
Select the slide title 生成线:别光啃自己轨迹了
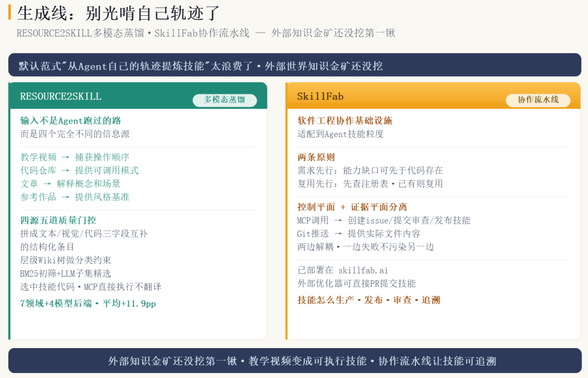click(x=119, y=13)
